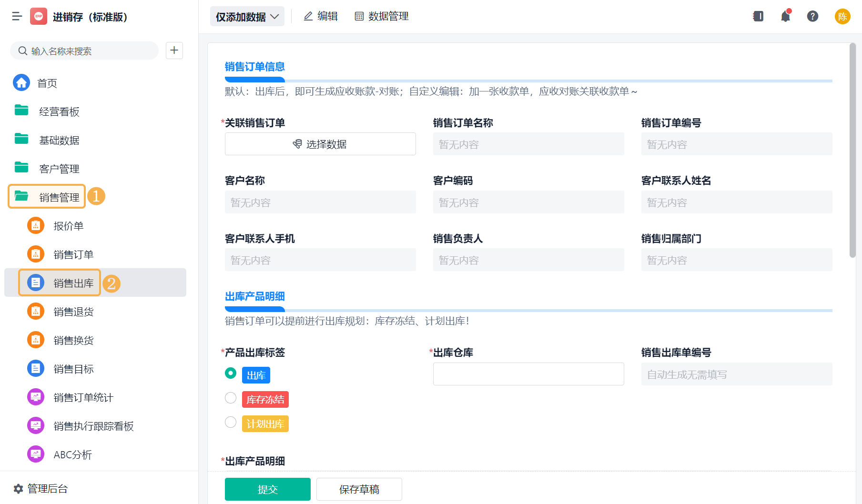
Task: Click the 报价单 orange form icon
Action: (x=36, y=226)
